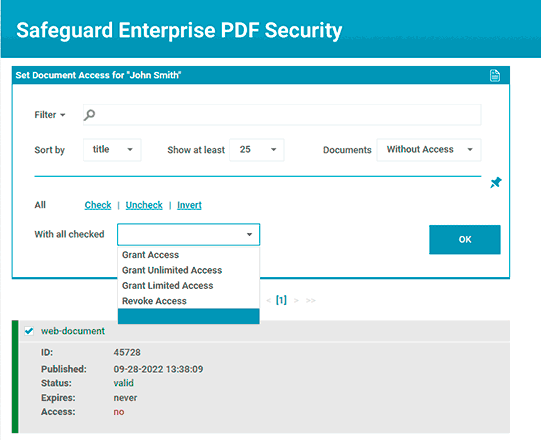
Task: Click the OK button
Action: point(465,239)
